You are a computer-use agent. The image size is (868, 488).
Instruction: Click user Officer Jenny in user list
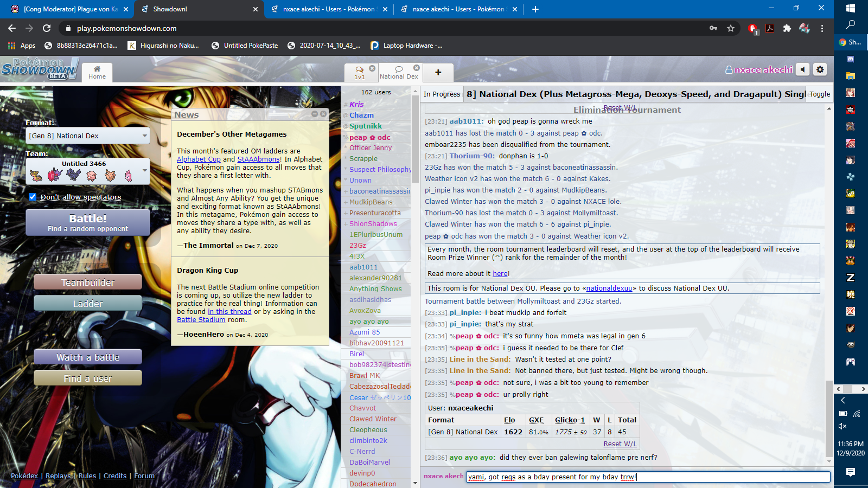click(x=371, y=148)
